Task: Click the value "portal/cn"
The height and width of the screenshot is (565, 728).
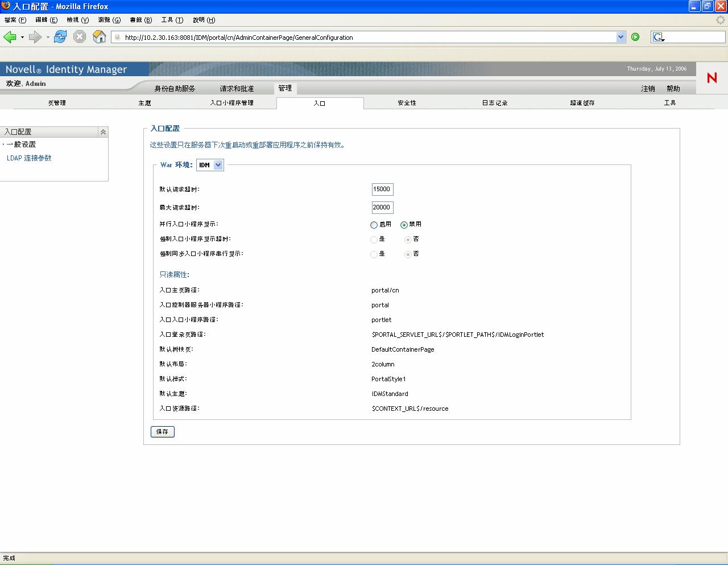Action: pos(385,290)
